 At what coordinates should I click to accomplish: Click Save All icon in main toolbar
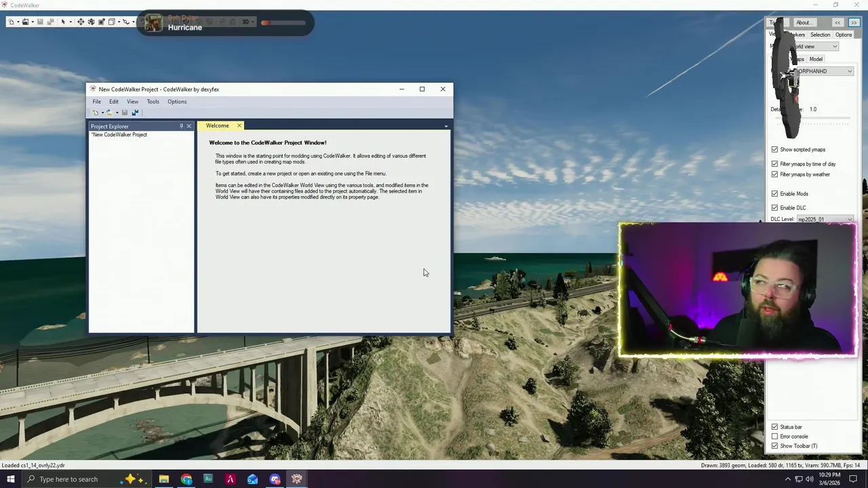click(x=50, y=22)
